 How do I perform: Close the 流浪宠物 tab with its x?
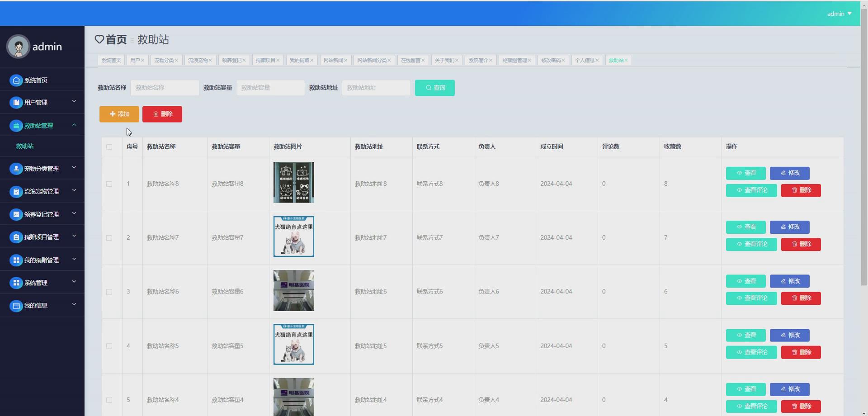coord(210,60)
